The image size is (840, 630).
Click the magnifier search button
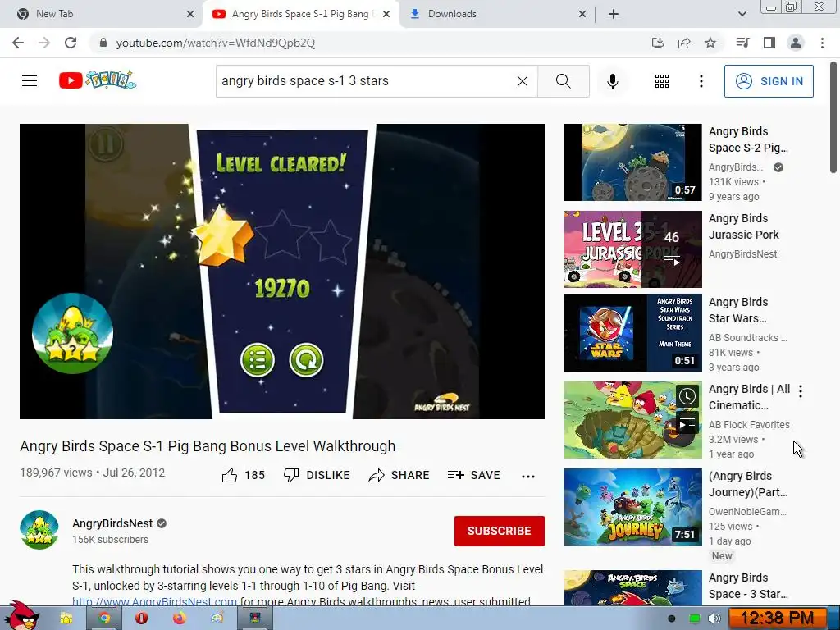(563, 81)
